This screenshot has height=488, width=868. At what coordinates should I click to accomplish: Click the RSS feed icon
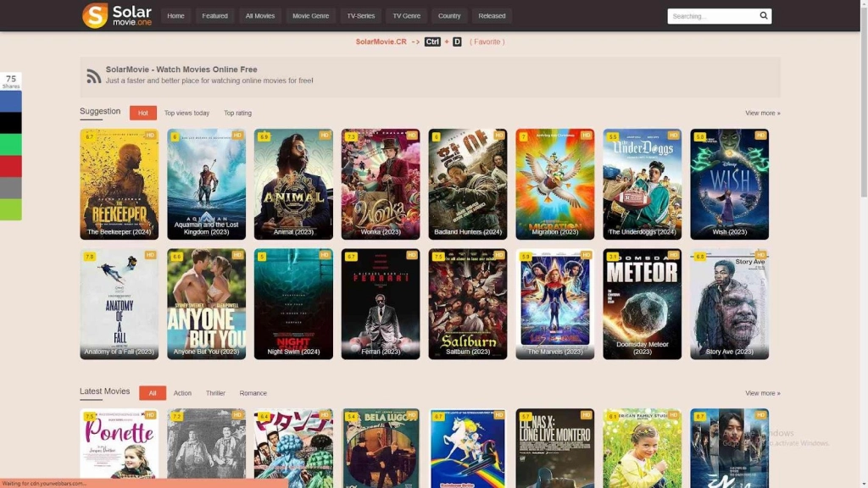(x=93, y=76)
